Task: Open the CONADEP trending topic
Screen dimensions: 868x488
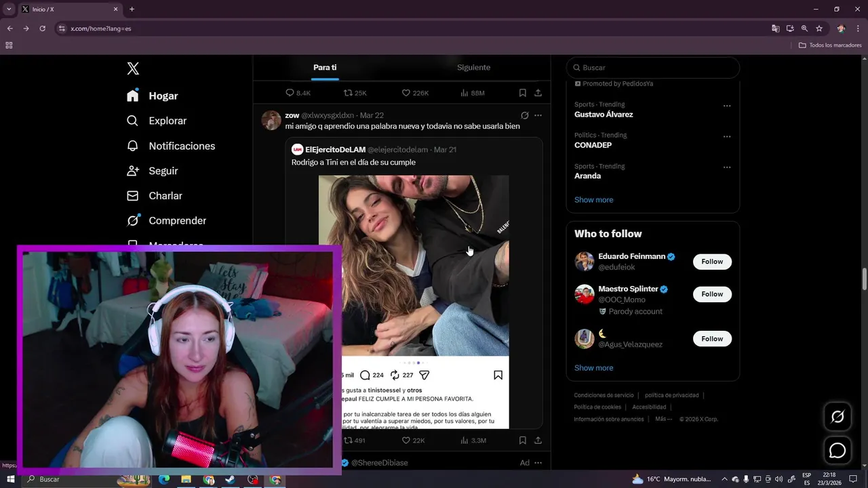Action: coord(593,145)
